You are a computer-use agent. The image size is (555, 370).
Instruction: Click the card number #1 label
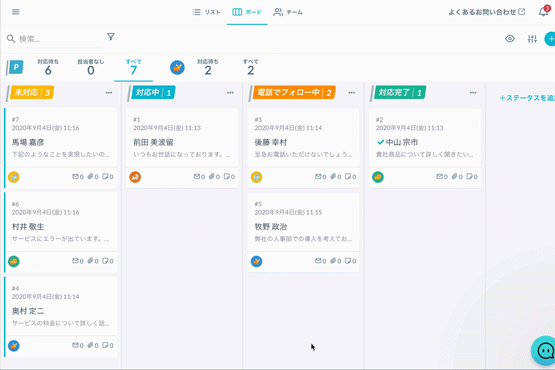pyautogui.click(x=137, y=120)
